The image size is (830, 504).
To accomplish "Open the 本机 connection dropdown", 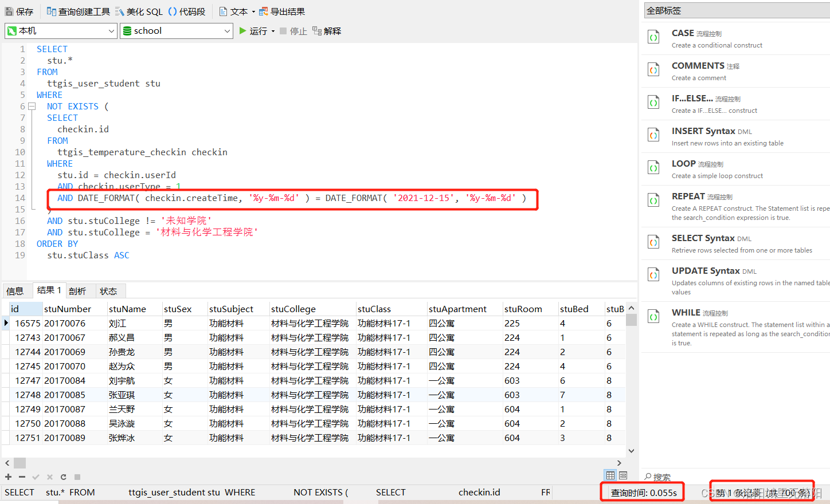I will (61, 31).
